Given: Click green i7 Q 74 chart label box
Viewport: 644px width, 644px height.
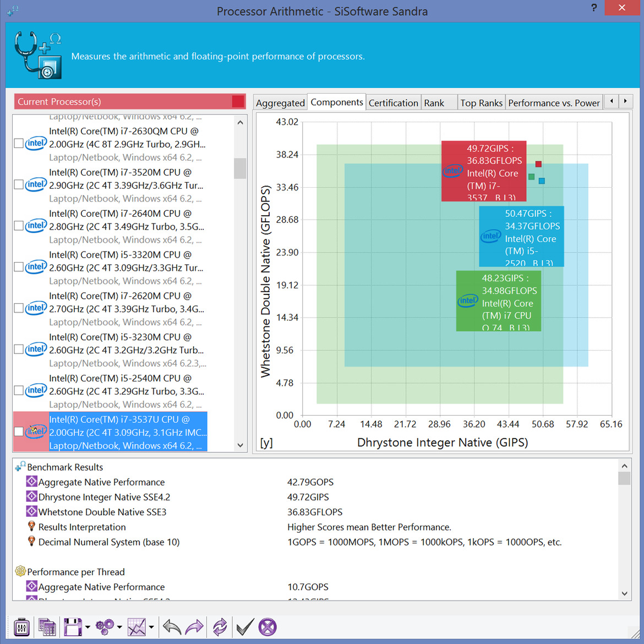Looking at the screenshot, I should tap(499, 301).
